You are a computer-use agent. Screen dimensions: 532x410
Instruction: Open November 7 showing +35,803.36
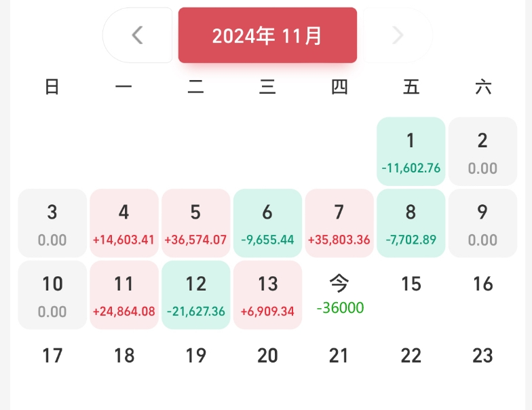(x=339, y=223)
